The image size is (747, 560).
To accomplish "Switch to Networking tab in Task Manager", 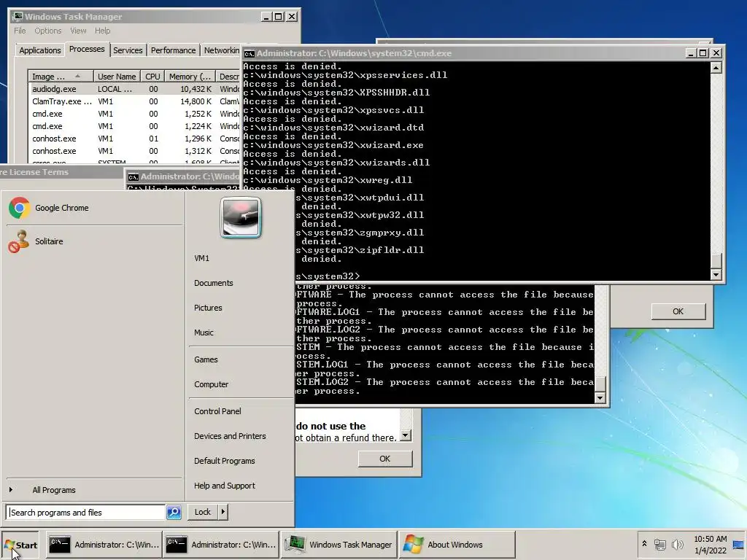I will click(222, 50).
